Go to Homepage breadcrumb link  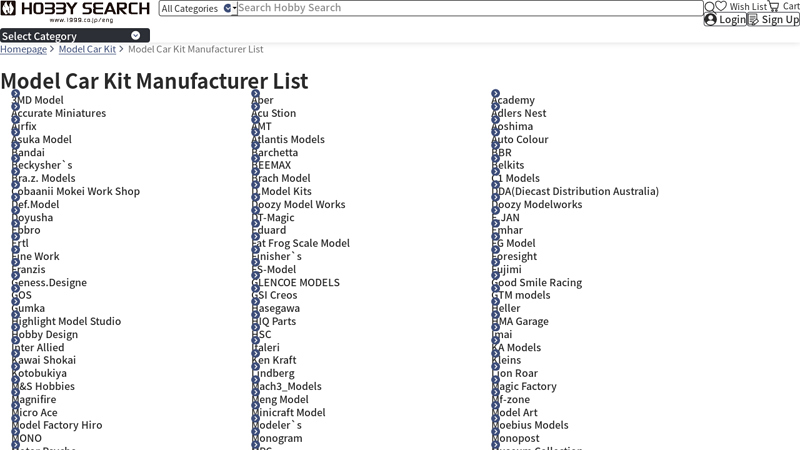(23, 49)
